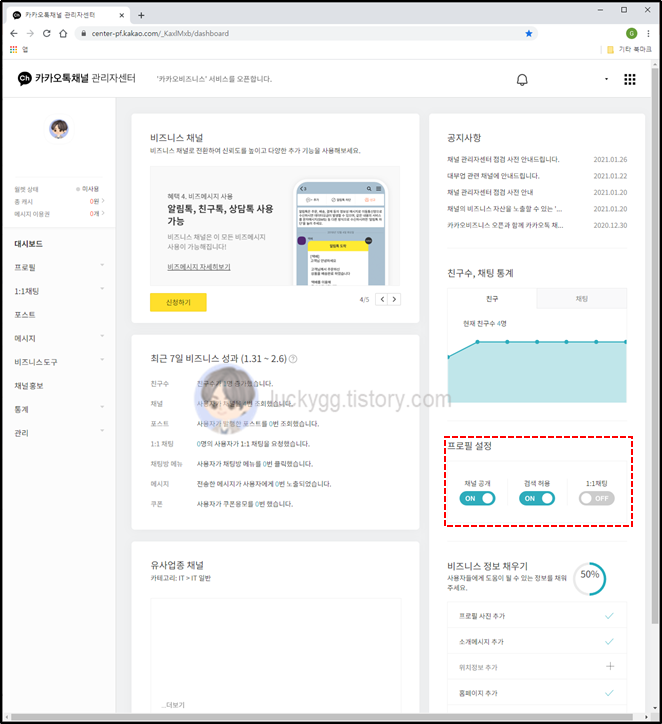The width and height of the screenshot is (662, 724).
Task: Click the '일렛 상태 미사용' status text
Action: (56, 189)
